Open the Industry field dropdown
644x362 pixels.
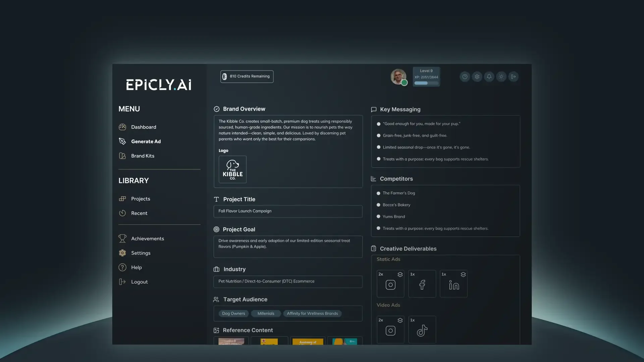288,282
